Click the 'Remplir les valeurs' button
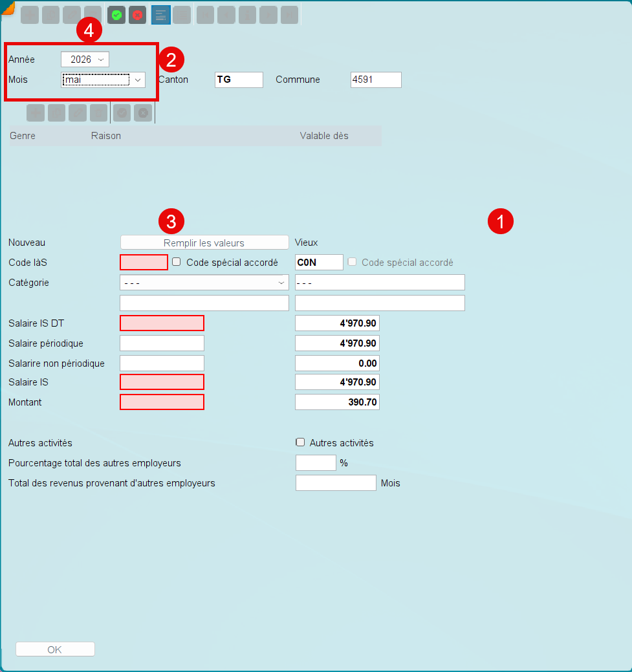 coord(204,243)
